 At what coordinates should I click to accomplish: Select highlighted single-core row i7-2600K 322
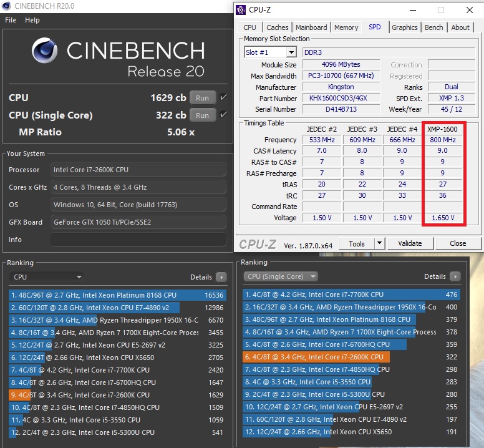pyautogui.click(x=352, y=357)
